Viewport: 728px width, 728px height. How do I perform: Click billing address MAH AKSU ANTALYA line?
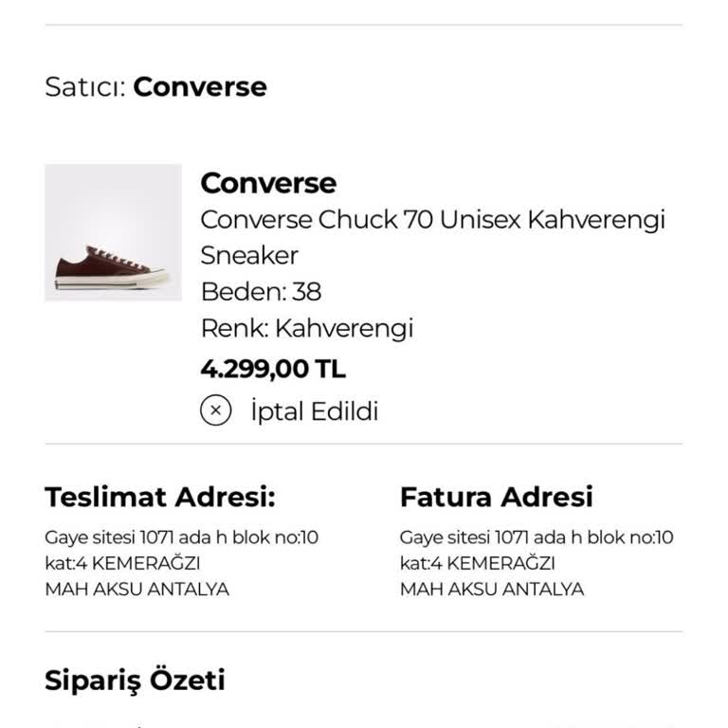(x=491, y=589)
